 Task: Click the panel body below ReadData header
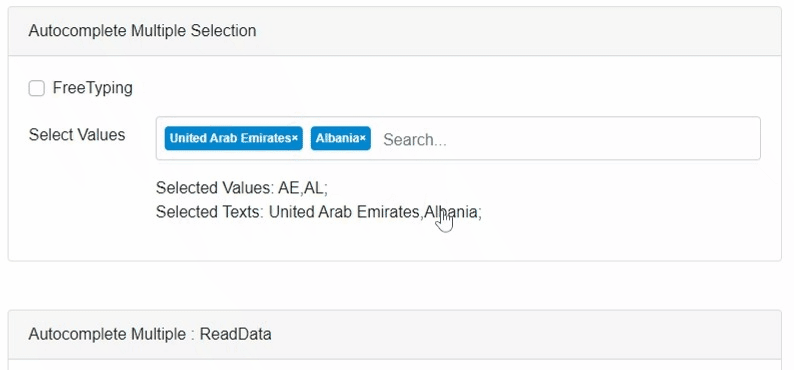(x=395, y=365)
